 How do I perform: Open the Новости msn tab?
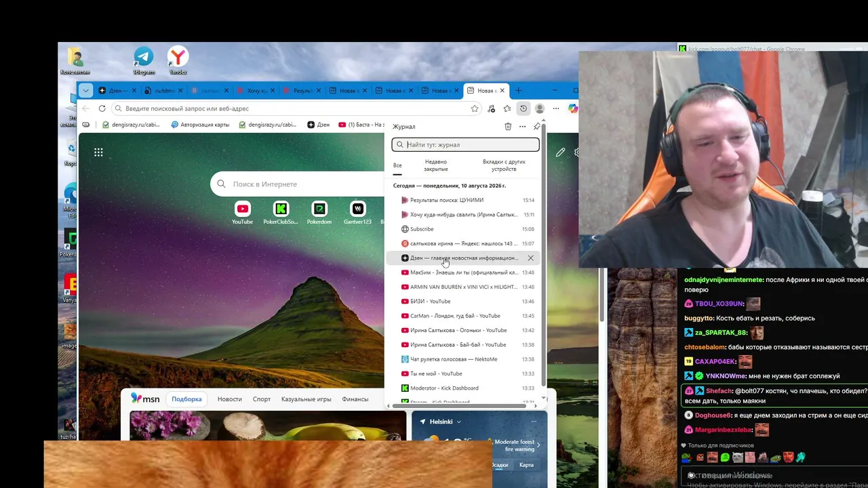point(229,399)
